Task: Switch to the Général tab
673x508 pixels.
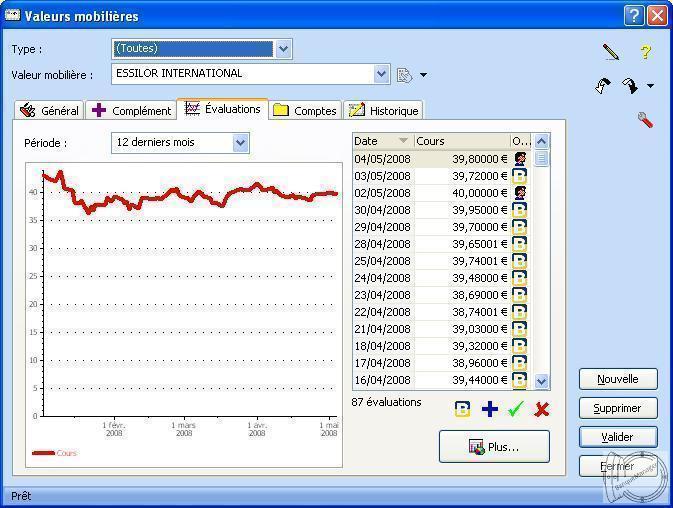Action: click(x=49, y=111)
